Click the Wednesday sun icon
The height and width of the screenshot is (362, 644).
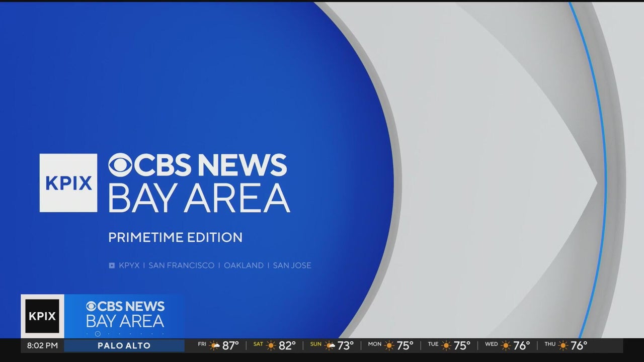(506, 346)
